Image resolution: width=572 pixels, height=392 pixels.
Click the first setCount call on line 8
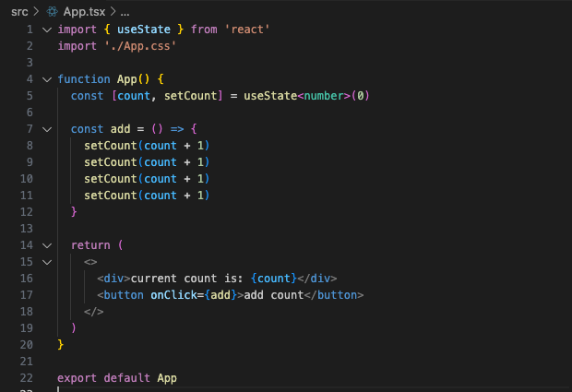click(111, 146)
